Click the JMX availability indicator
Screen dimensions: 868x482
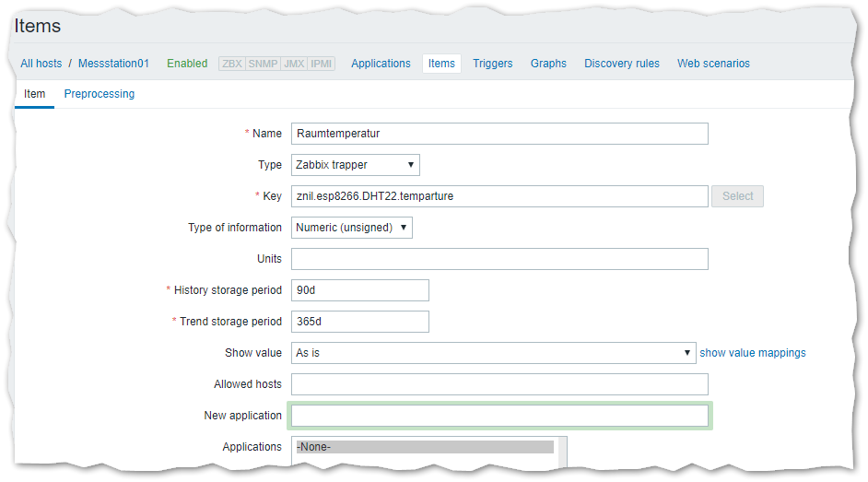[293, 64]
